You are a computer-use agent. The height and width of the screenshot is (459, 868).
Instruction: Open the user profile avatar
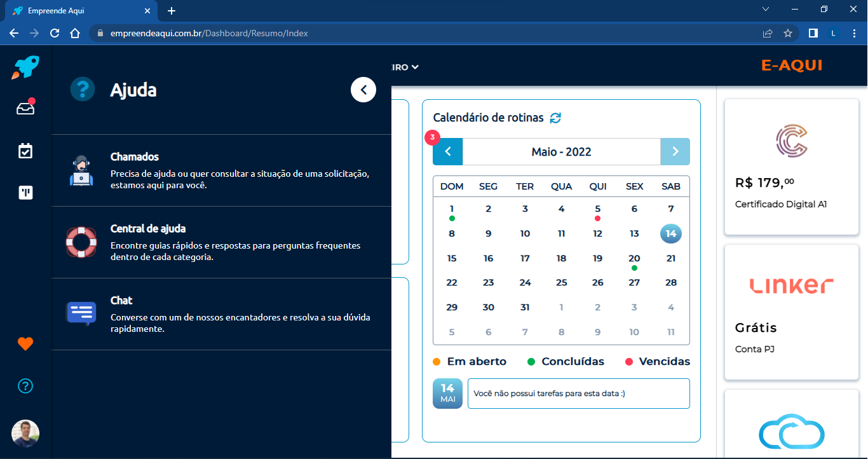[25, 434]
